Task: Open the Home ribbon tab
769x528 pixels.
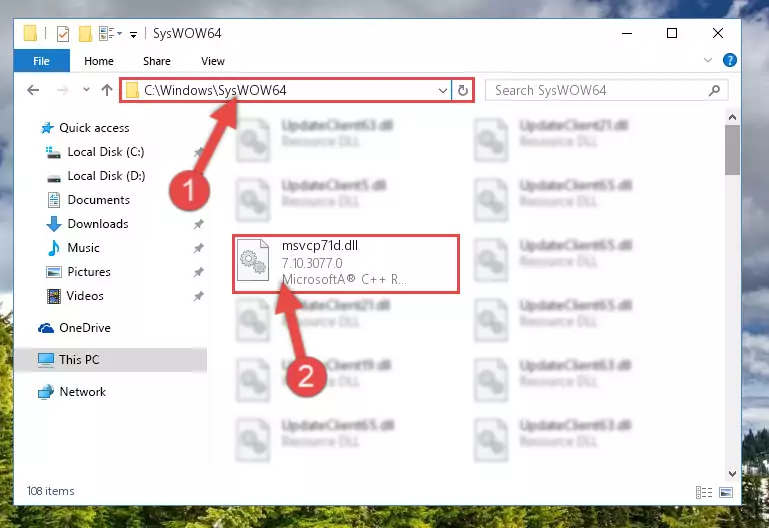Action: [x=99, y=61]
